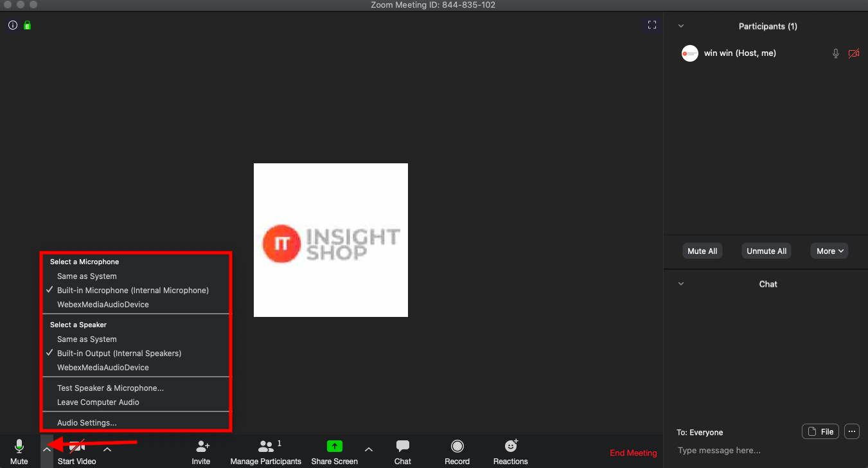
Task: Click the Participants (1) panel title
Action: tap(768, 26)
